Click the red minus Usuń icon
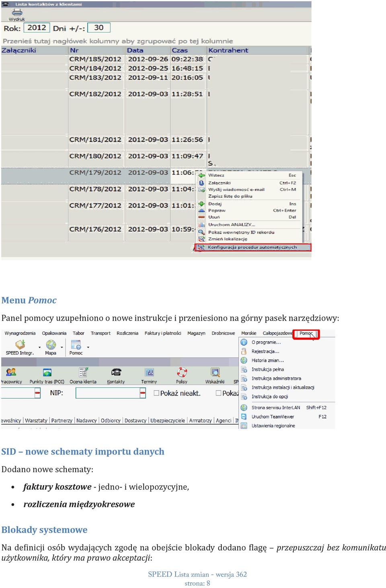This screenshot has height=588, width=386. coord(201,217)
